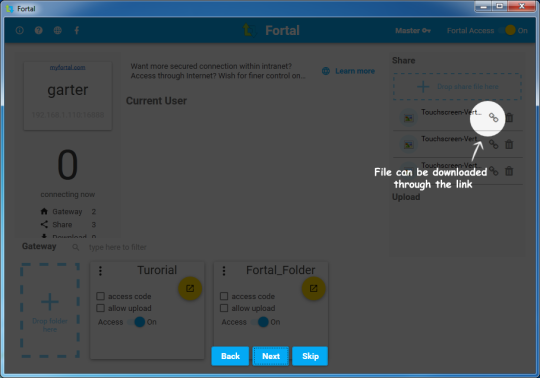Delete the third Touchscreen-Vert shared file
The height and width of the screenshot is (378, 540).
[509, 171]
